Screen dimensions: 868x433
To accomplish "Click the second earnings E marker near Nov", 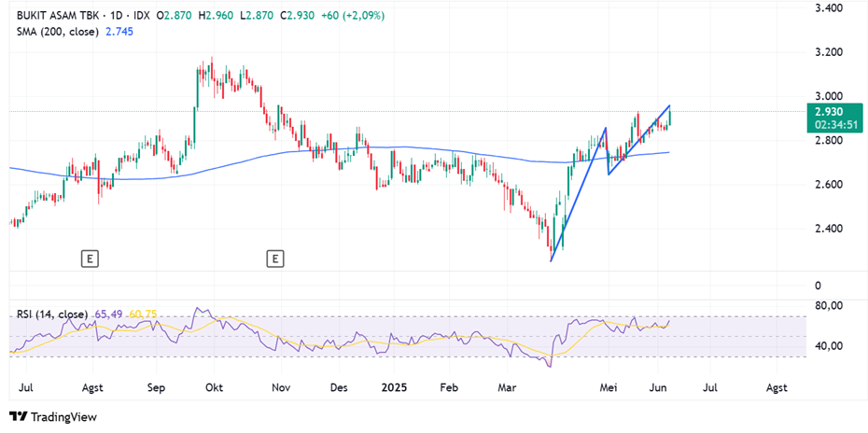I will coord(274,258).
